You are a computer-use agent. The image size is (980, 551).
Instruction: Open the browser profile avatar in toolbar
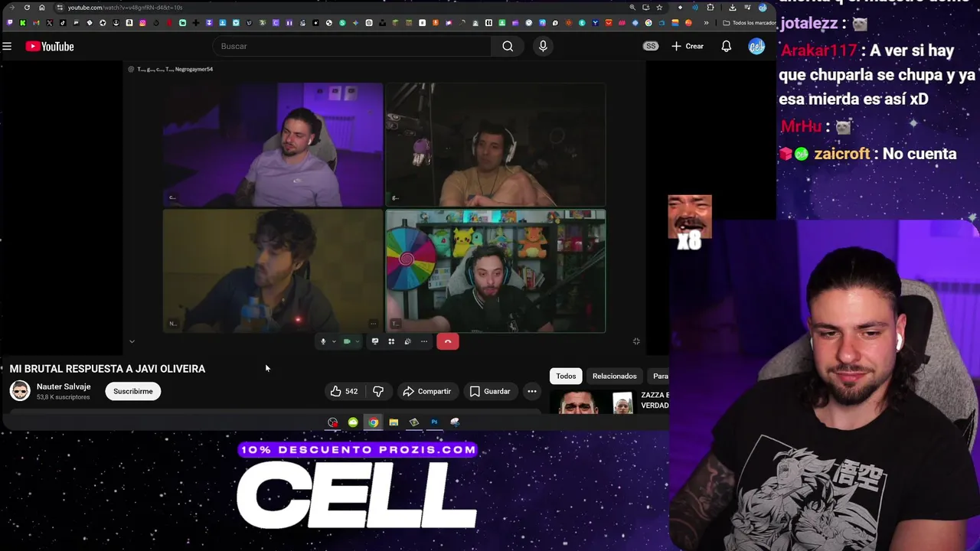763,8
